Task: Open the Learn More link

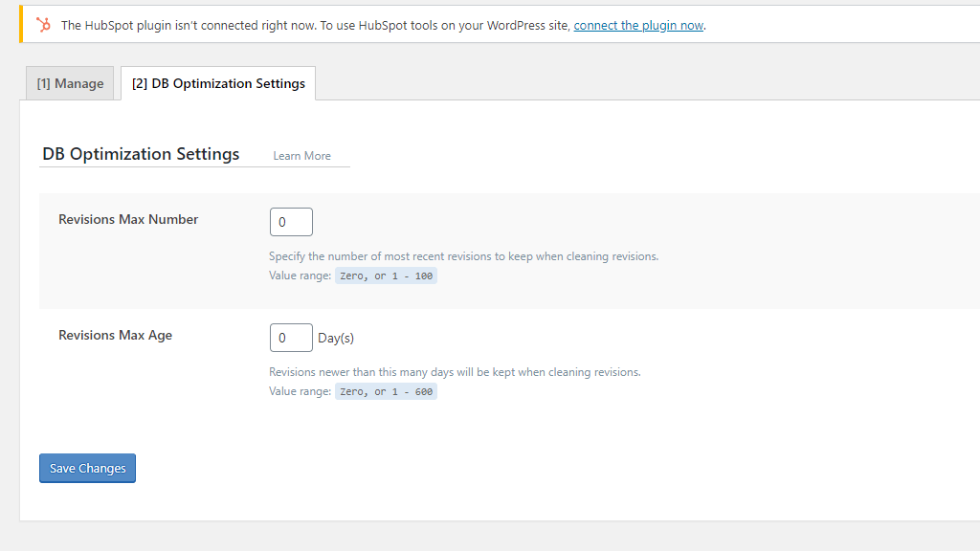Action: click(x=301, y=156)
